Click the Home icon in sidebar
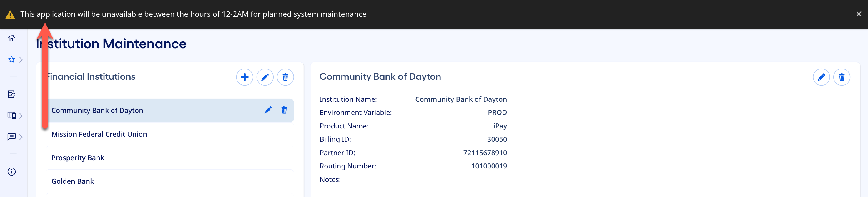Screen dimensions: 868x197 point(12,39)
